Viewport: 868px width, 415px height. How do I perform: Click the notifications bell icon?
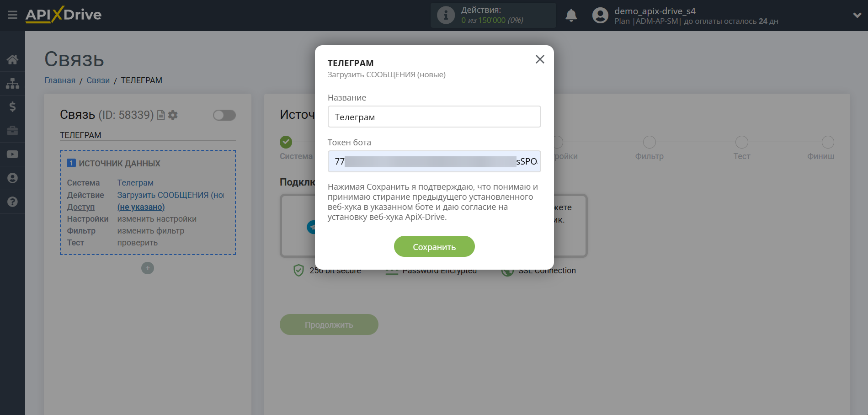(x=571, y=16)
